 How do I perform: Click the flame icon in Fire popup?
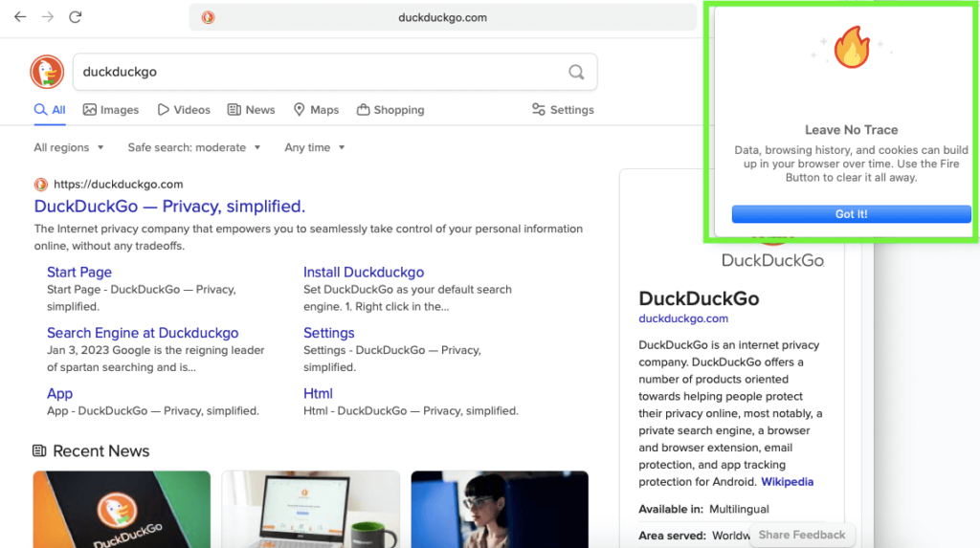[x=852, y=47]
